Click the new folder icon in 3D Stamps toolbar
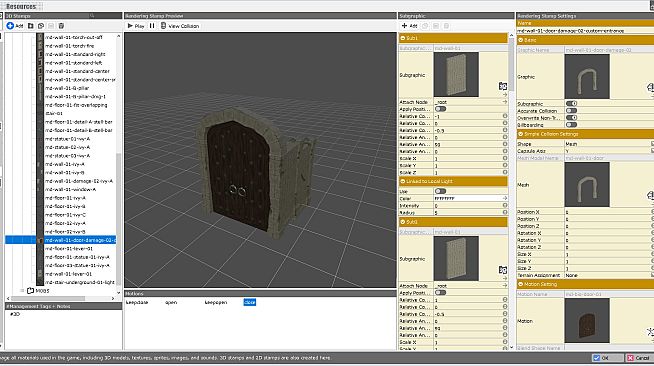Image resolution: width=654 pixels, height=366 pixels. pos(30,26)
